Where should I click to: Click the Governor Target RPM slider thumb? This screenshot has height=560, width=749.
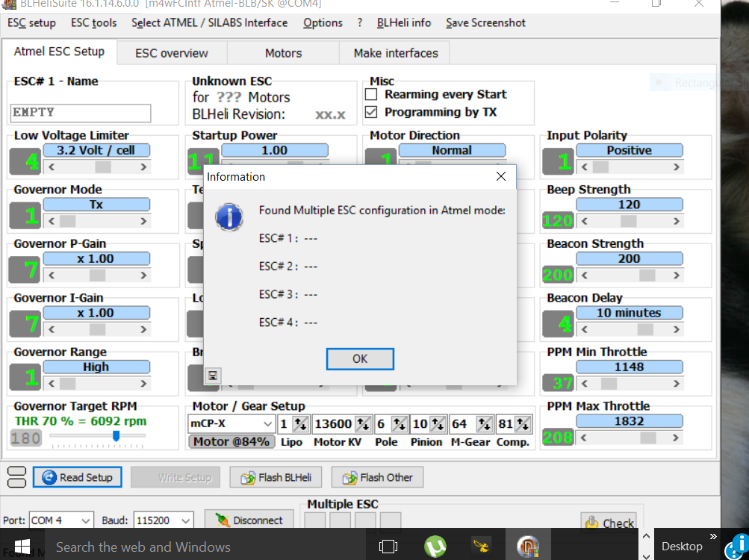[x=116, y=435]
